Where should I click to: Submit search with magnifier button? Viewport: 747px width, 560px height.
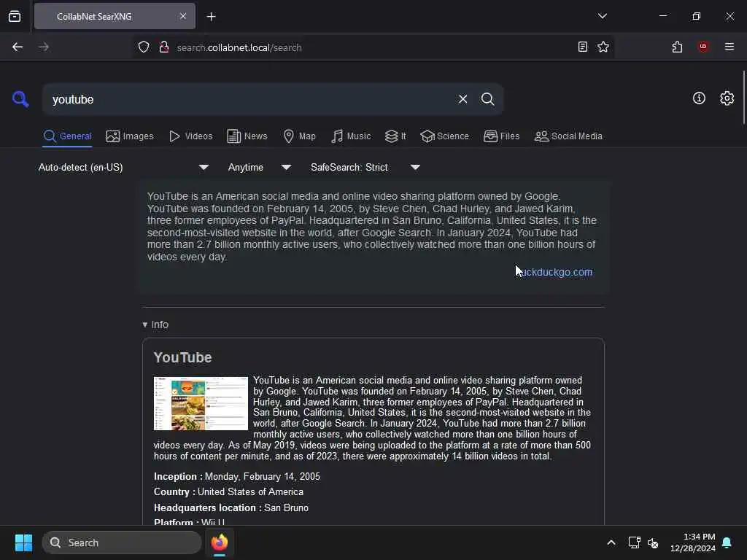coord(487,99)
